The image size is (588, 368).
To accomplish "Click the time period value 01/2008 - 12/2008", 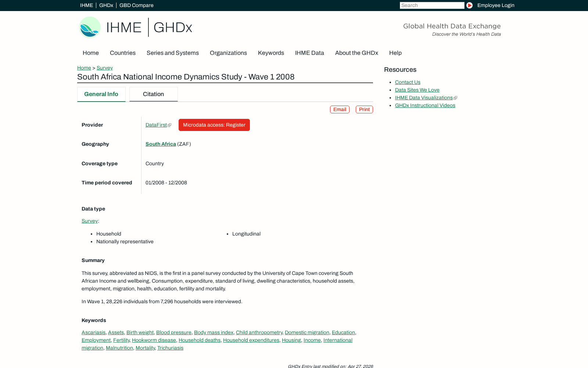I will coord(166,183).
